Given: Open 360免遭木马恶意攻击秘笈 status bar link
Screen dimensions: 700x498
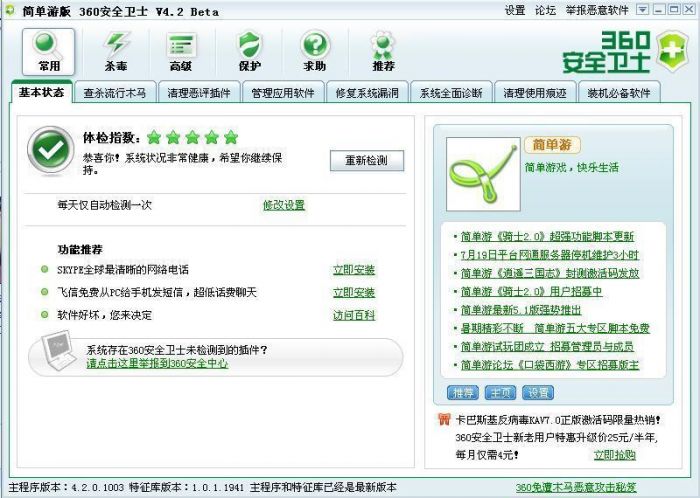Looking at the screenshot, I should 576,487.
